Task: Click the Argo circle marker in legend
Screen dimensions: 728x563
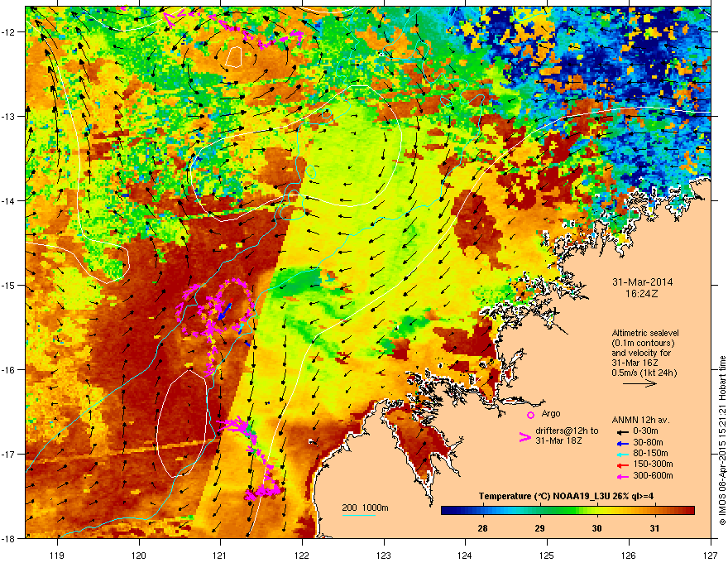Action: (530, 415)
